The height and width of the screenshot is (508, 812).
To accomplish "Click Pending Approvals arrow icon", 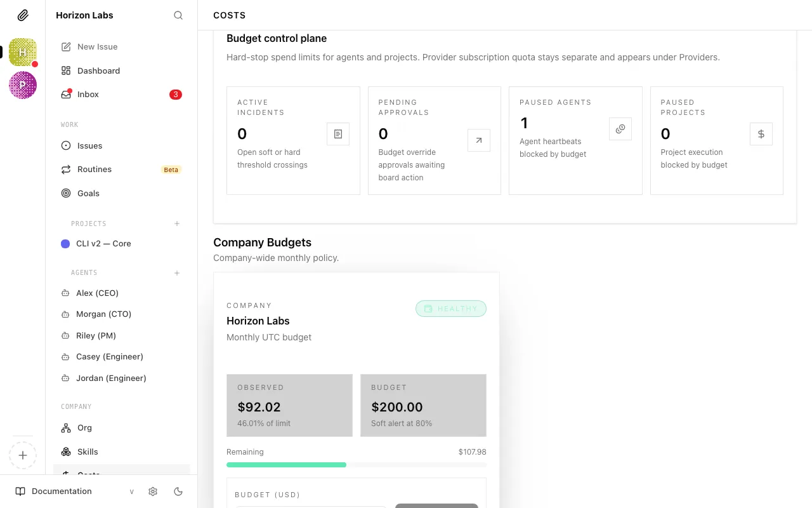I will click(479, 140).
